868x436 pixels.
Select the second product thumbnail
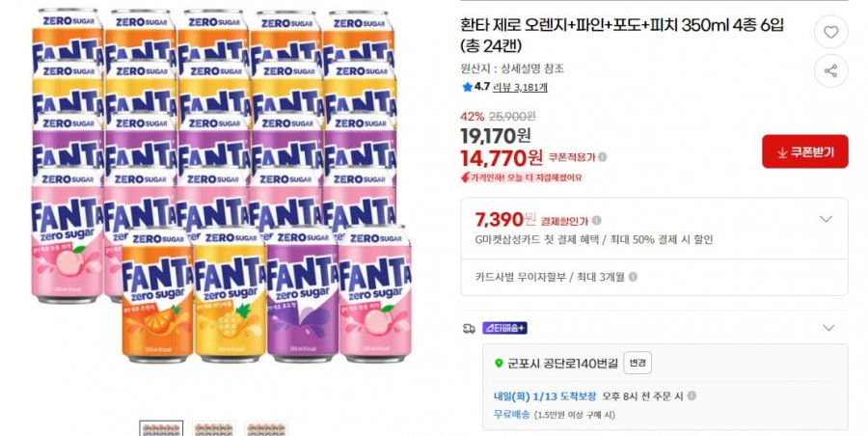212,428
